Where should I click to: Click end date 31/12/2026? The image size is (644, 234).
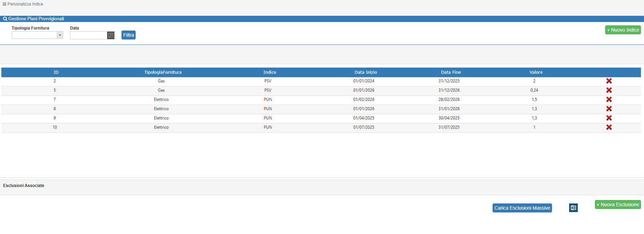click(x=449, y=90)
